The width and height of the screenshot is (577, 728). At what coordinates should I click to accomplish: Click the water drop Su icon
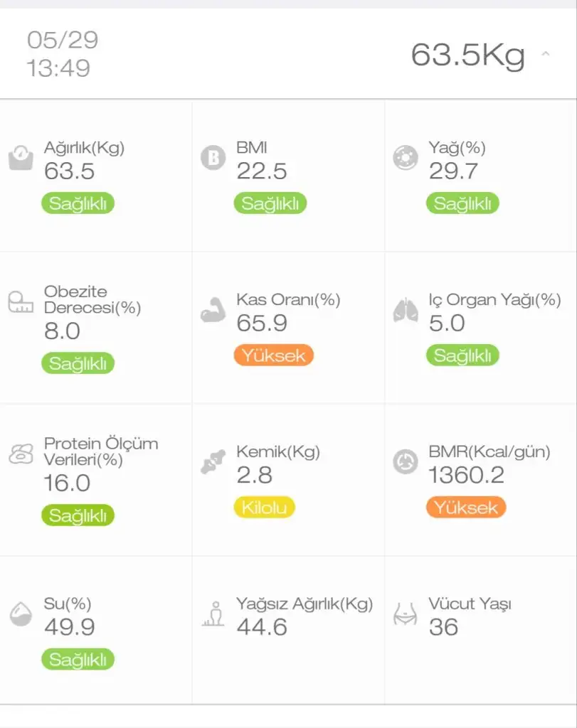pyautogui.click(x=21, y=614)
